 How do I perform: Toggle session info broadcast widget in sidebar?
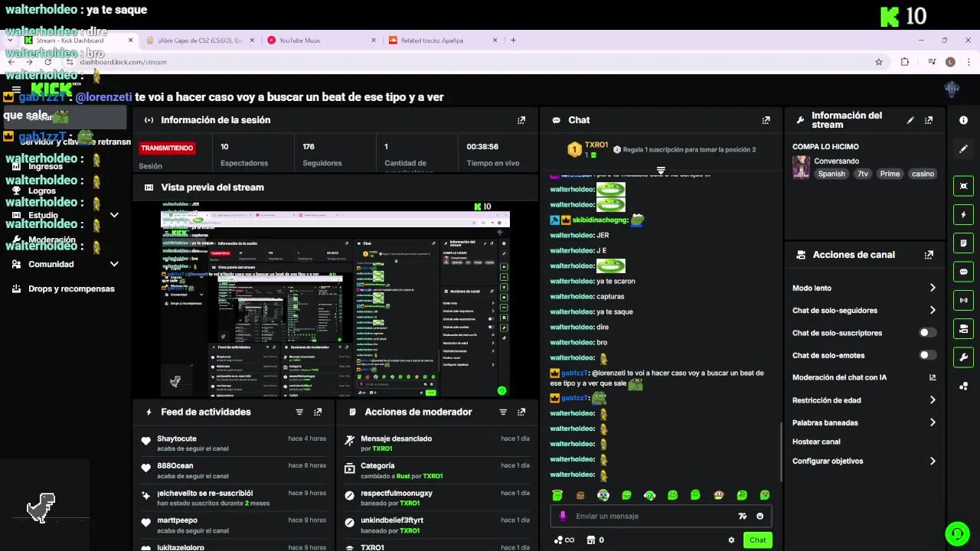tap(963, 300)
